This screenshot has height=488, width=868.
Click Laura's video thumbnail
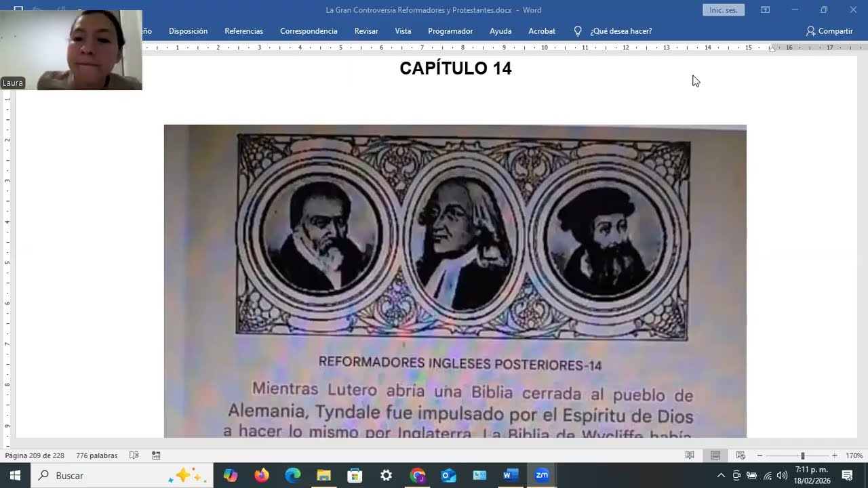coord(71,50)
